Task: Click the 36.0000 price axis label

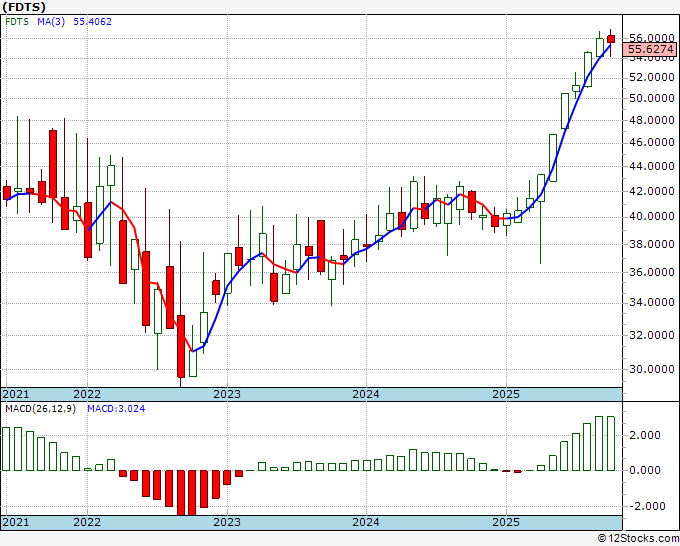Action: [651, 272]
